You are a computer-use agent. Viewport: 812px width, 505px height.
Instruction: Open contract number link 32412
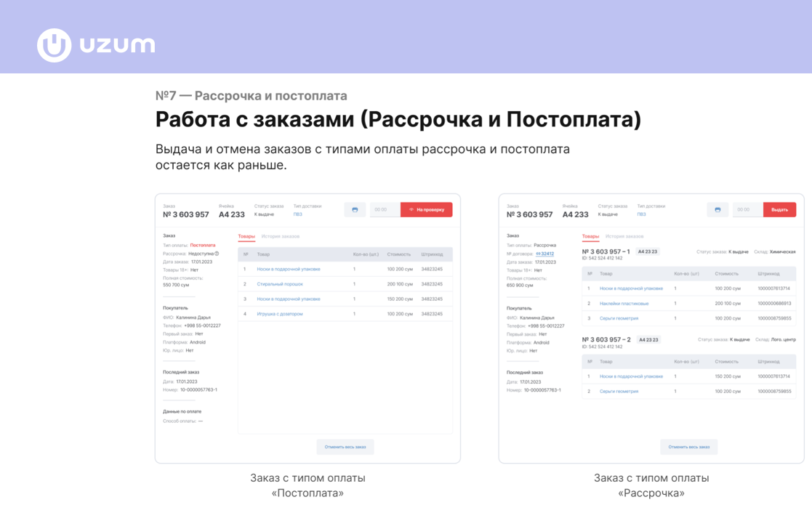544,254
